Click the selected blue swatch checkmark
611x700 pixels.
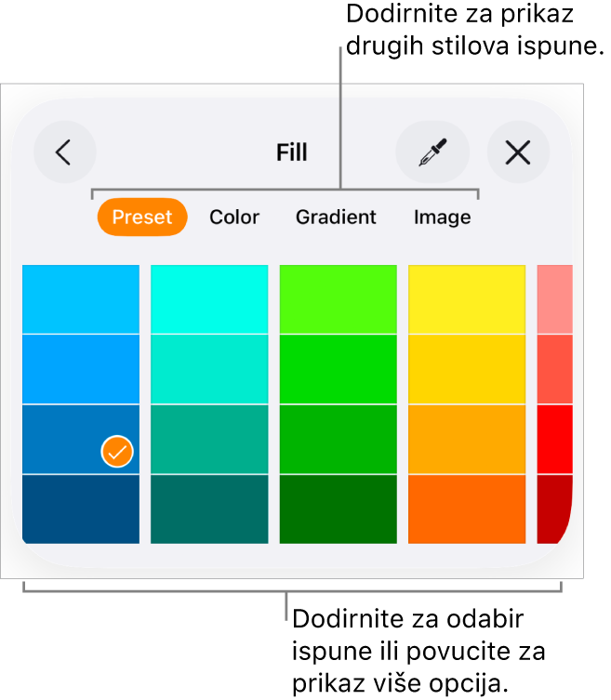(x=117, y=452)
